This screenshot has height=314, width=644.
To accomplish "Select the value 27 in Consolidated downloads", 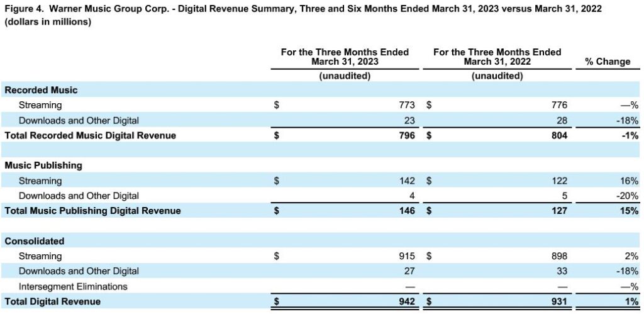I will click(x=409, y=271).
